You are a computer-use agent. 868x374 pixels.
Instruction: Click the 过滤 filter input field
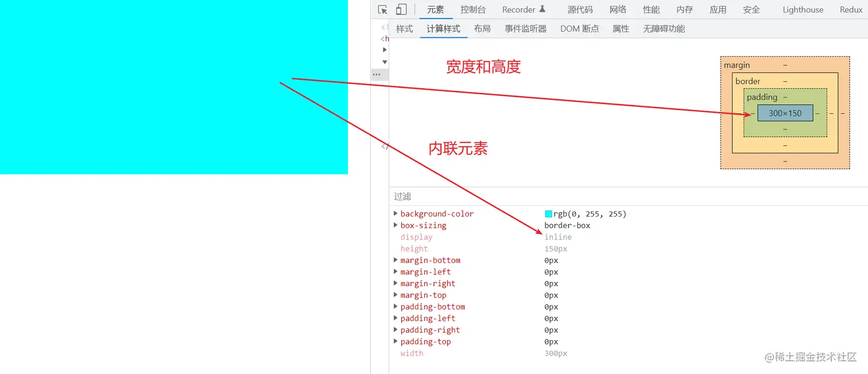click(x=629, y=196)
